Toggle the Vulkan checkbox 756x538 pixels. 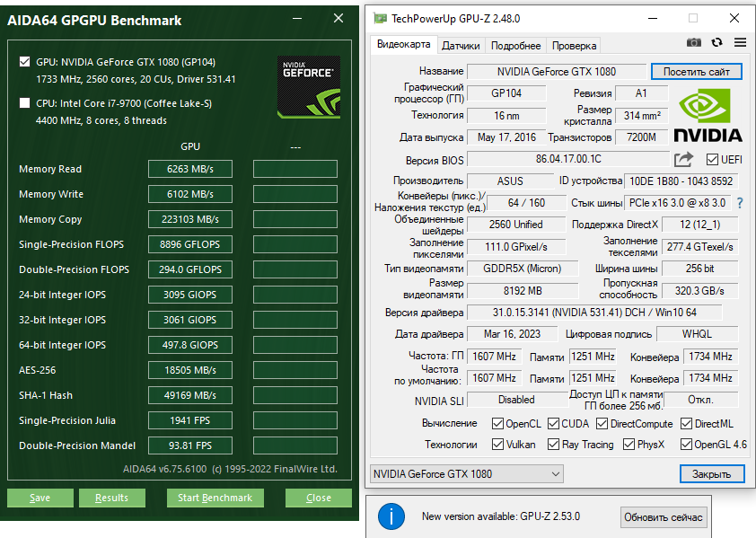pos(497,444)
